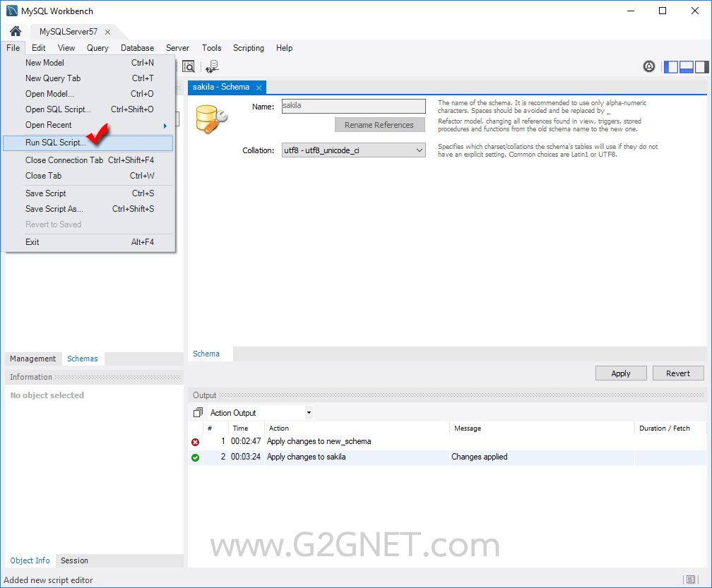Open the SQL inspector toolbar icon
Image resolution: width=712 pixels, height=588 pixels.
coord(189,66)
